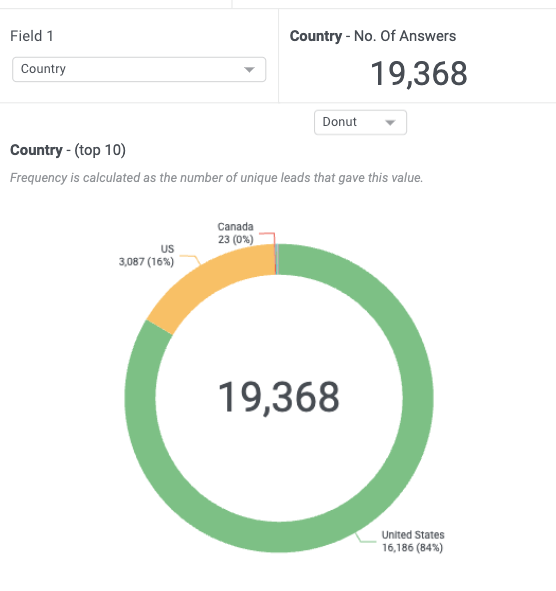Click the 19,368 No. Of Answers value
The width and height of the screenshot is (556, 591).
pyautogui.click(x=419, y=74)
